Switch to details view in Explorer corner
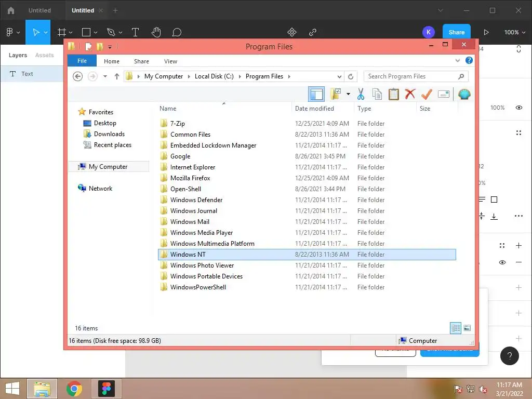 click(455, 328)
